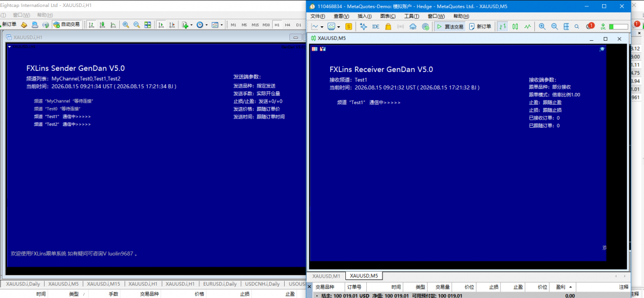The width and height of the screenshot is (644, 298).
Task: Click grey signals icon in MetaQuotes toolbar
Action: coord(401,26)
